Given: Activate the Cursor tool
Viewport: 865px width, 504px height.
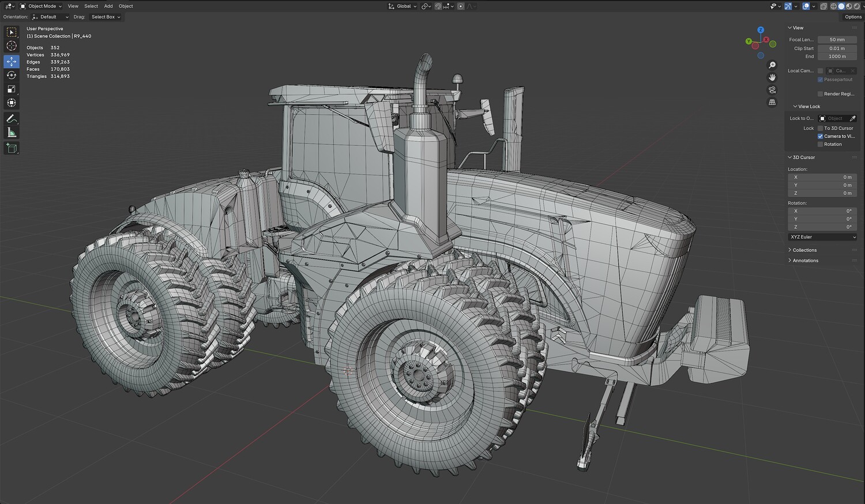Looking at the screenshot, I should 12,46.
